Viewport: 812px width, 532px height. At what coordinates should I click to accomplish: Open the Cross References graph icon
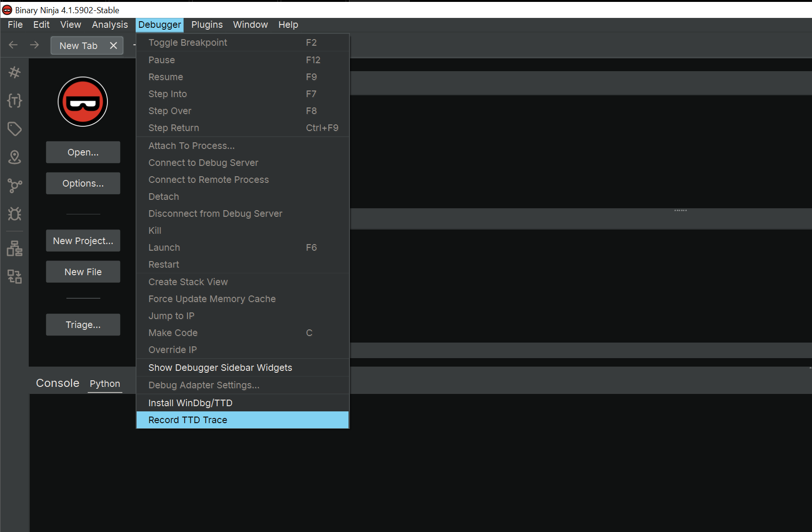point(15,186)
